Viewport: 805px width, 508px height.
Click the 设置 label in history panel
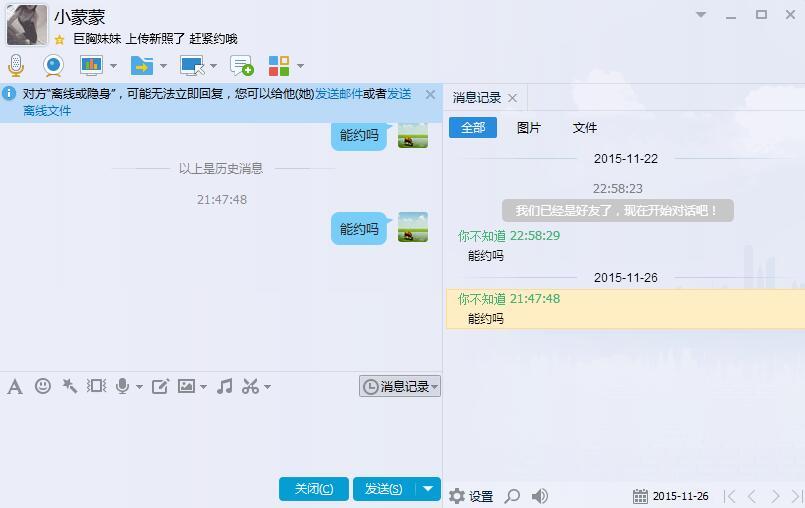coord(481,496)
